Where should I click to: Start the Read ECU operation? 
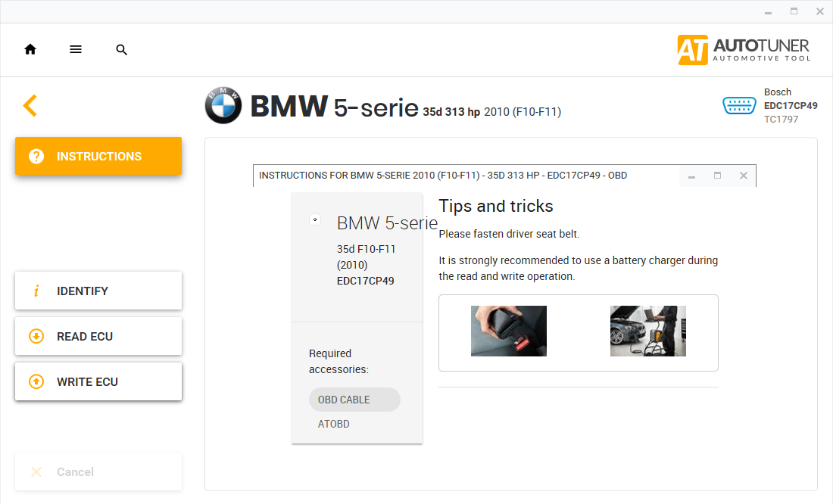tap(98, 337)
